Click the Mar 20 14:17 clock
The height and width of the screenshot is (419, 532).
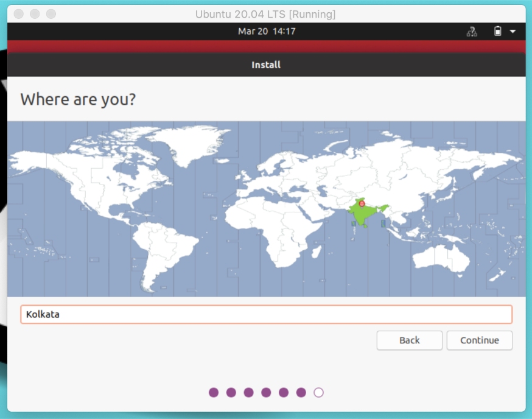(267, 31)
